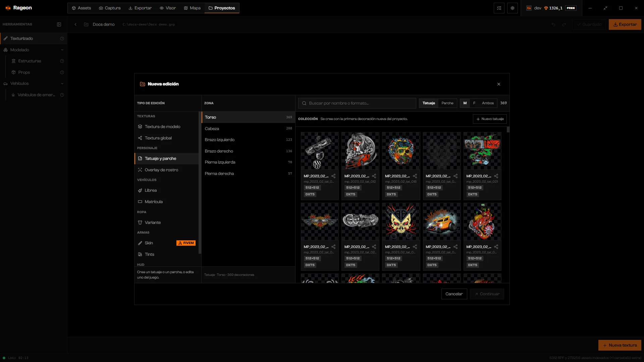Click the orange Exportar button
This screenshot has height=362, width=644.
click(625, 24)
